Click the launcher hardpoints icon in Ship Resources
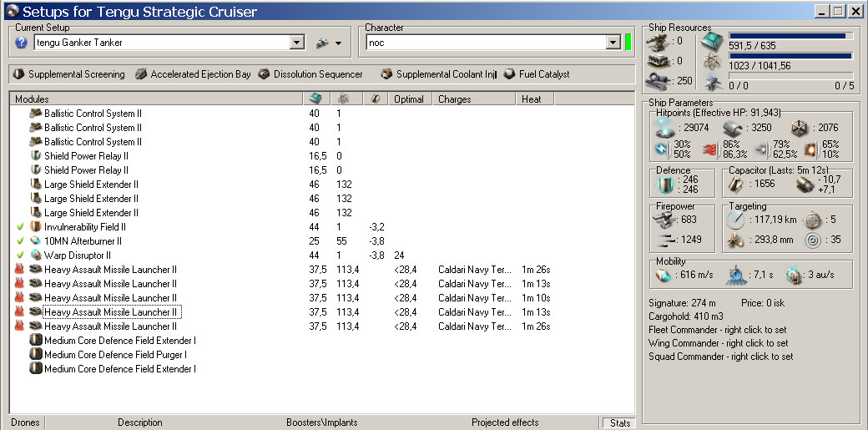Image resolution: width=868 pixels, height=430 pixels. (659, 61)
